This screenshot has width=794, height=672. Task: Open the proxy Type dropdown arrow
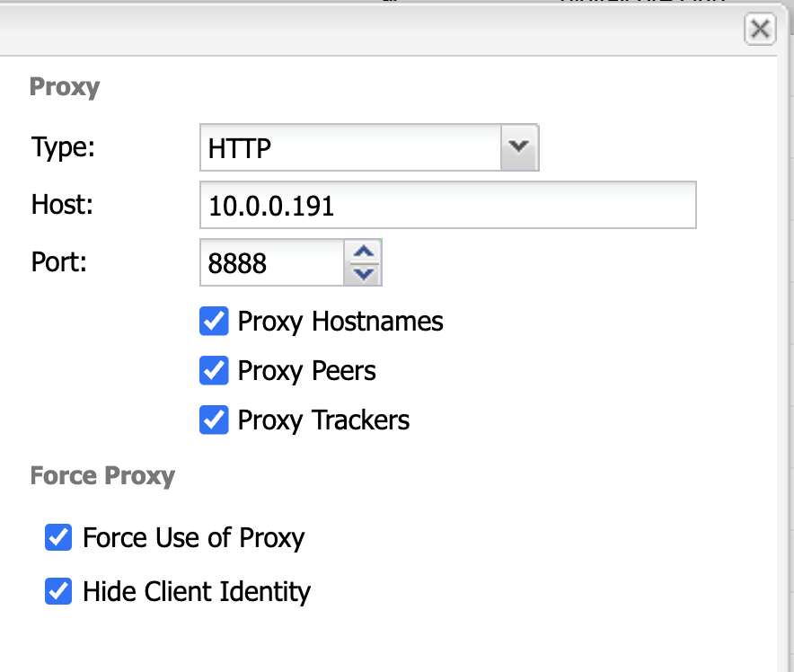(519, 147)
